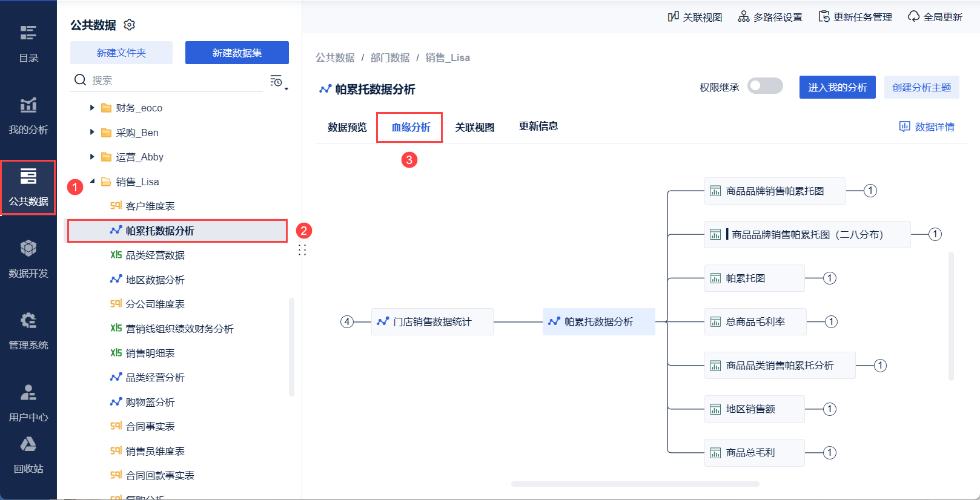Click the 搜索 search input field
Viewport: 980px width, 500px height.
pyautogui.click(x=176, y=80)
